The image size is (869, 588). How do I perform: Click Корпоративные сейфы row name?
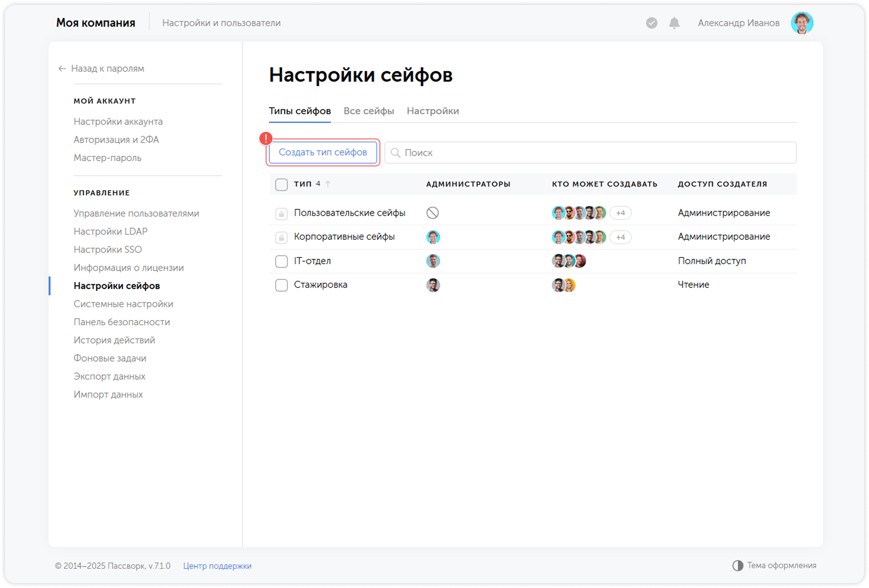(344, 237)
